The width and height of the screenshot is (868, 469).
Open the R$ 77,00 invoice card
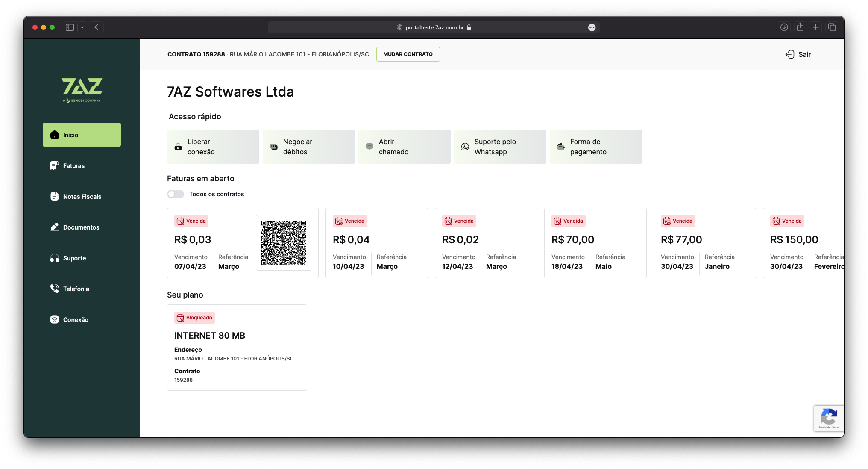(x=704, y=243)
